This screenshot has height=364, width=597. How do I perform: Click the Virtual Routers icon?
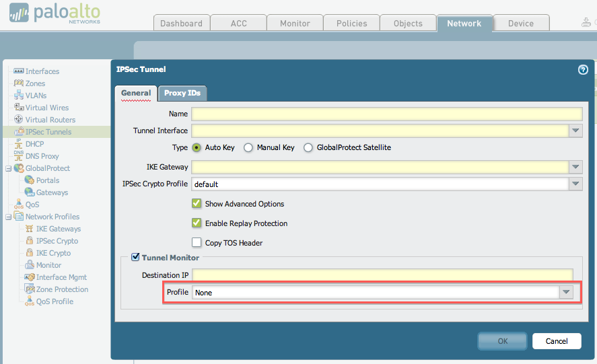19,120
